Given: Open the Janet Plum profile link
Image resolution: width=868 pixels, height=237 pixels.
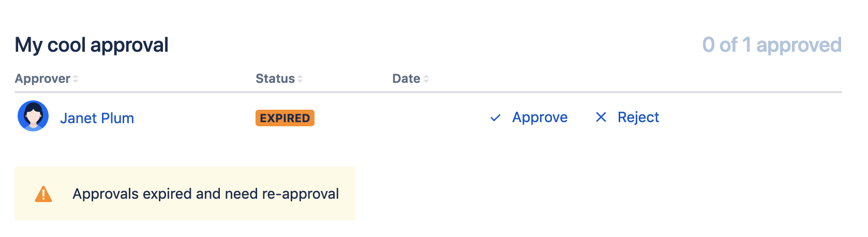Looking at the screenshot, I should click(x=97, y=118).
